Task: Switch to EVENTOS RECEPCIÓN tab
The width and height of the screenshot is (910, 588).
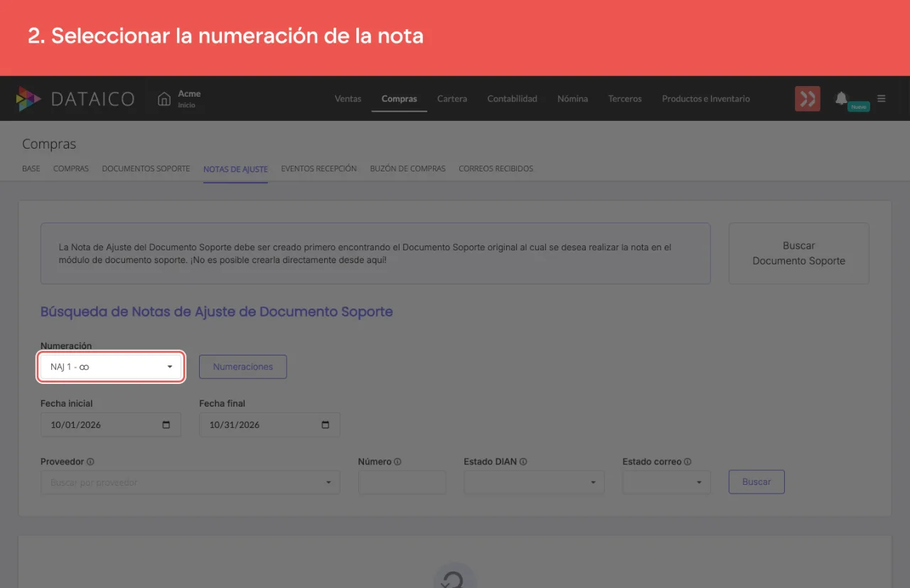Action: tap(318, 169)
